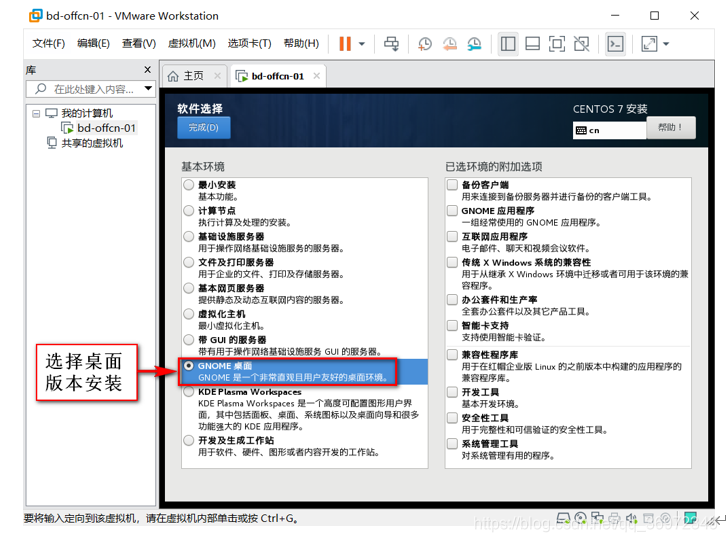
Task: Click the CD/DVD status bar icon
Action: pyautogui.click(x=580, y=518)
